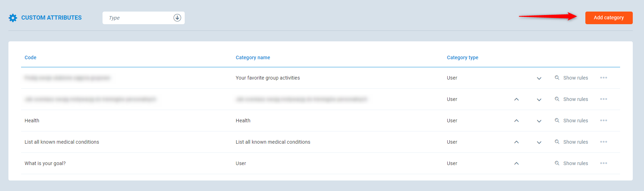Viewport: 644px width, 191px height.
Task: Move Health category down
Action: tap(539, 121)
